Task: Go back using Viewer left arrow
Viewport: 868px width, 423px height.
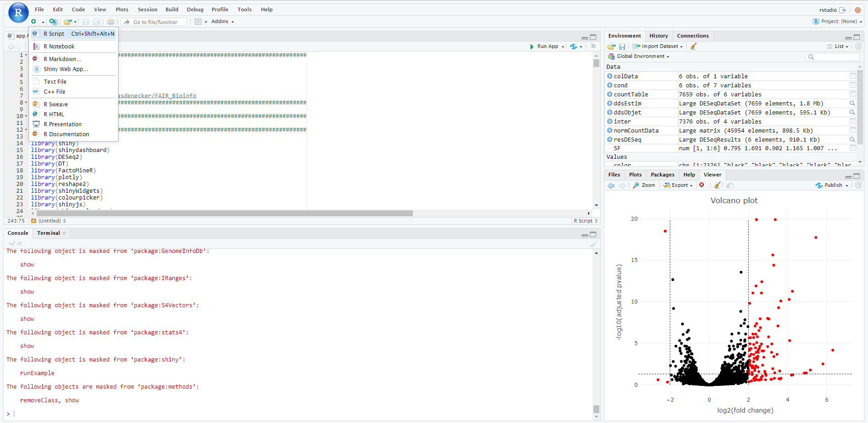Action: click(x=611, y=185)
